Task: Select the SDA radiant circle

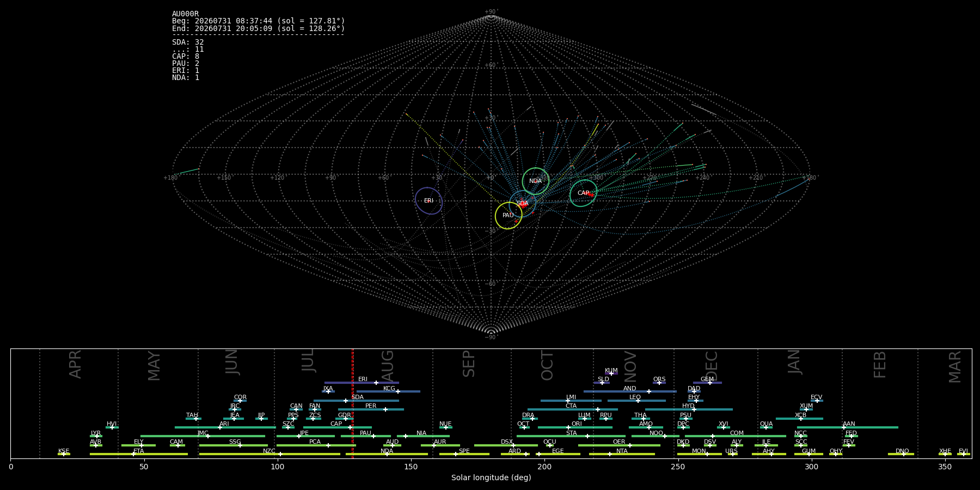Action: pos(523,204)
